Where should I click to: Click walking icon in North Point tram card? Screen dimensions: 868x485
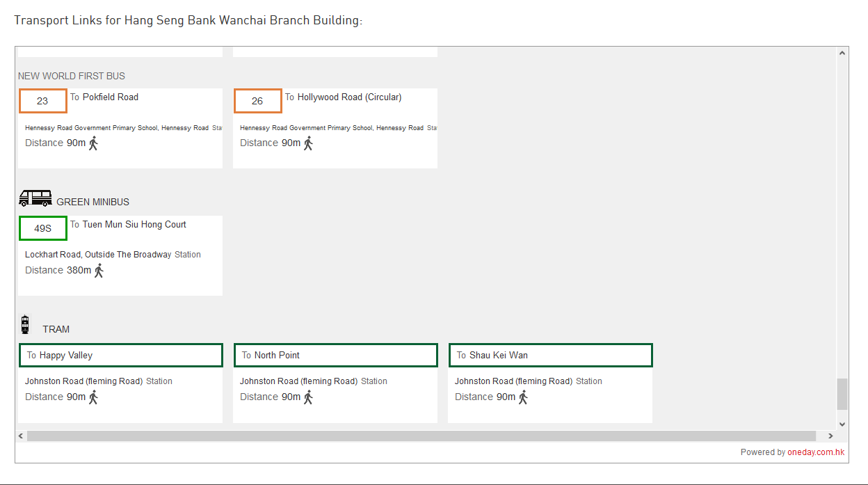309,397
